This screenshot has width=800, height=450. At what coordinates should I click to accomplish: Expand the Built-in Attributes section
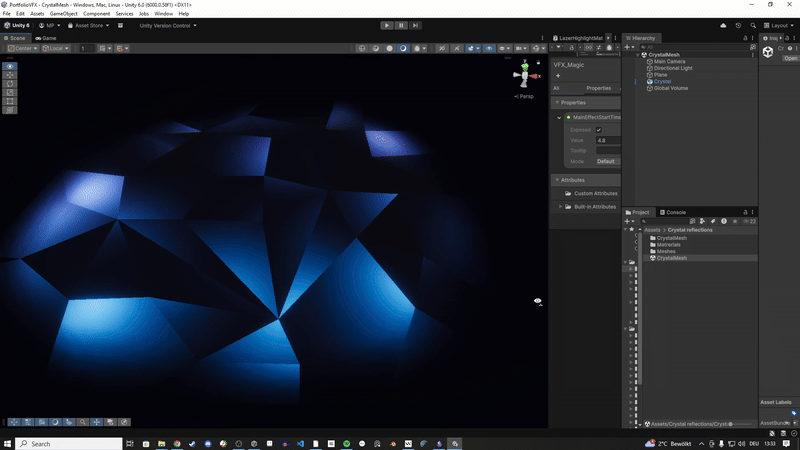561,206
